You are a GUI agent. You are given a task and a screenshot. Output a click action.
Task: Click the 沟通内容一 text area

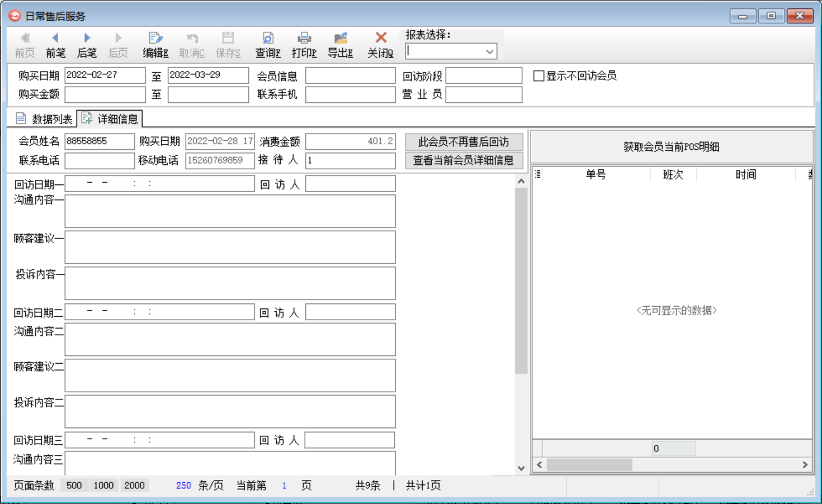coord(230,211)
